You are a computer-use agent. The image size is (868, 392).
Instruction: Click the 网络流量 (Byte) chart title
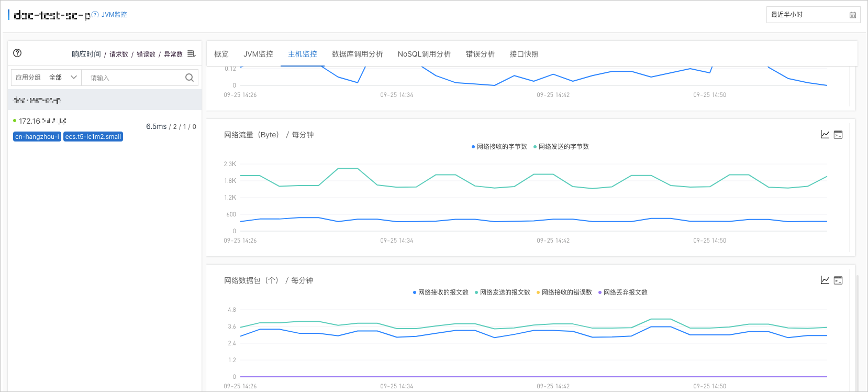point(269,135)
